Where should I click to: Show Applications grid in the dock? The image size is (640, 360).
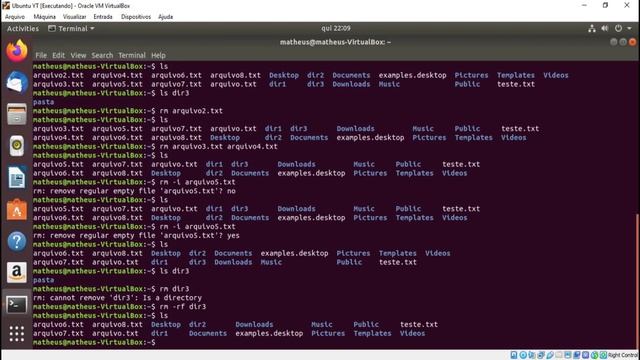click(x=17, y=334)
